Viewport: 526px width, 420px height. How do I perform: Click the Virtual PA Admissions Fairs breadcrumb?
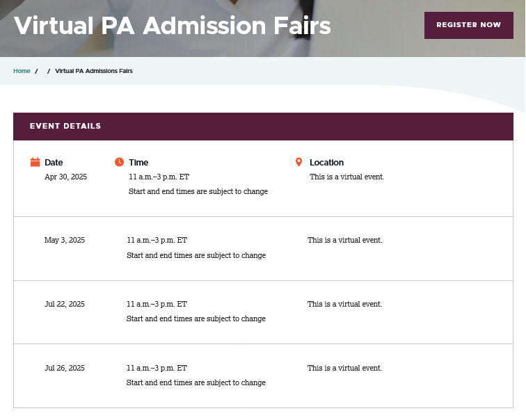coord(94,71)
